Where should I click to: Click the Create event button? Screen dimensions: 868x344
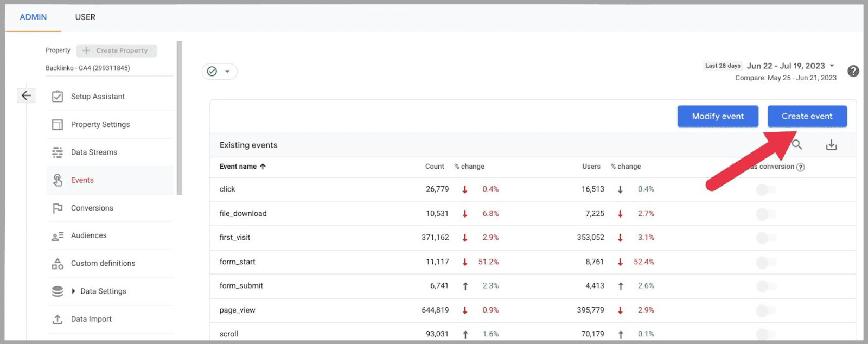click(807, 116)
